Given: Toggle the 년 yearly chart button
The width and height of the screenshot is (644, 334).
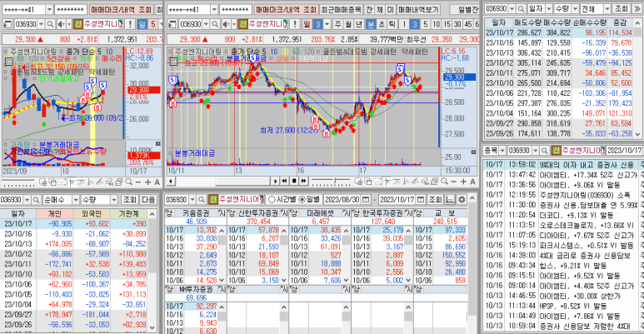Looking at the screenshot, I should click(x=359, y=25).
